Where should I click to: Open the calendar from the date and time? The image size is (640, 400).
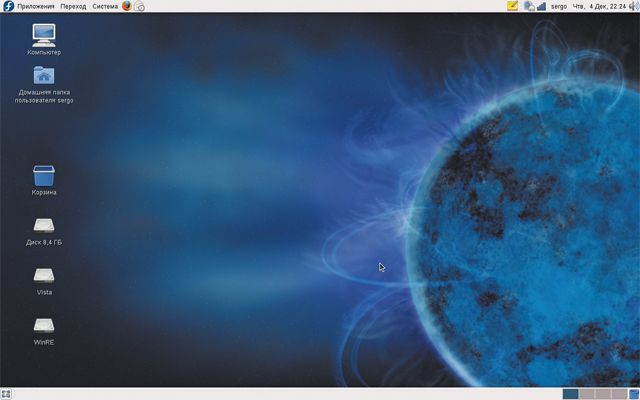click(599, 7)
